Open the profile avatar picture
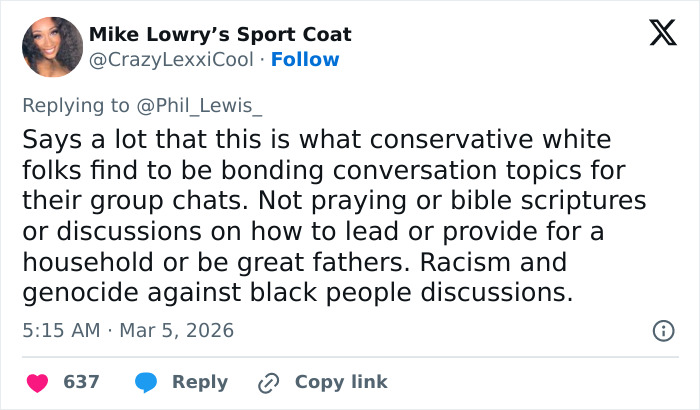The width and height of the screenshot is (700, 410). tap(52, 47)
